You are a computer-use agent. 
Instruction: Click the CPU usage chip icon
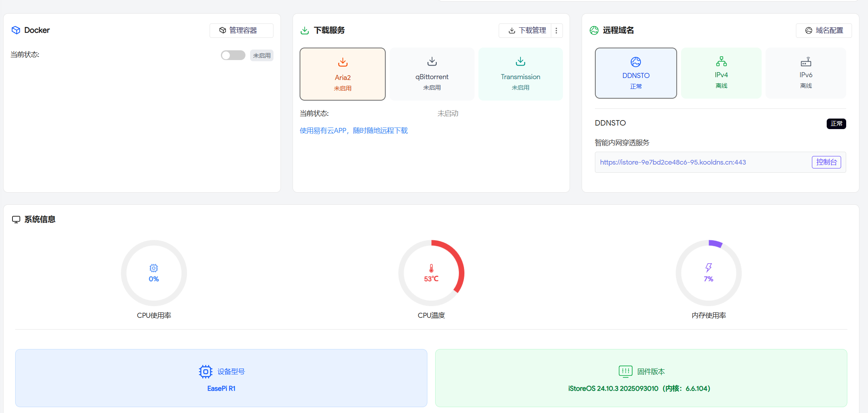[154, 268]
